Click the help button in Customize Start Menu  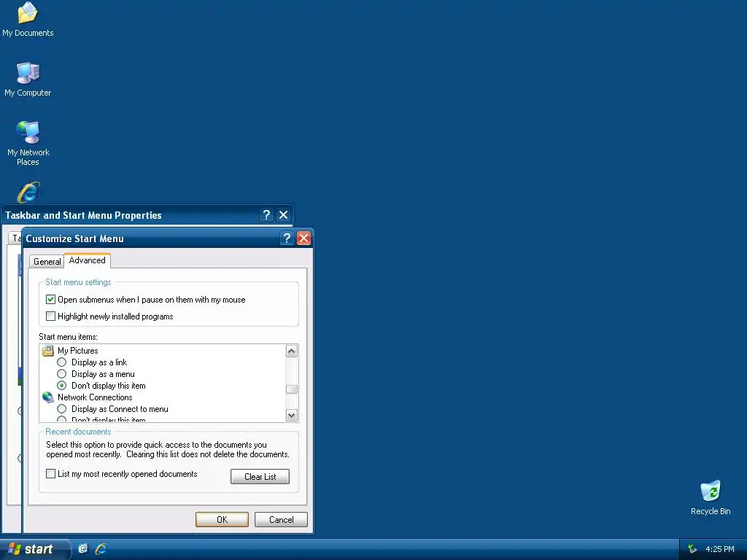(286, 238)
